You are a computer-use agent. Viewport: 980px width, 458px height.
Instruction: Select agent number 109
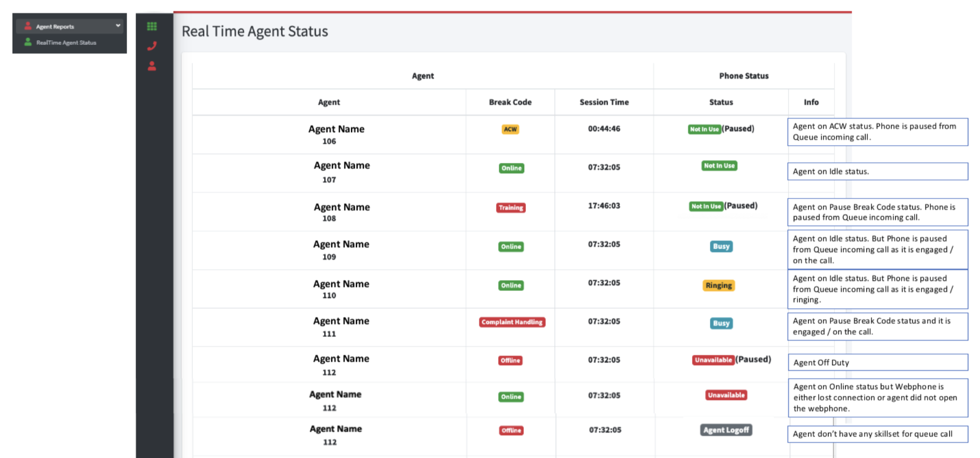click(329, 257)
